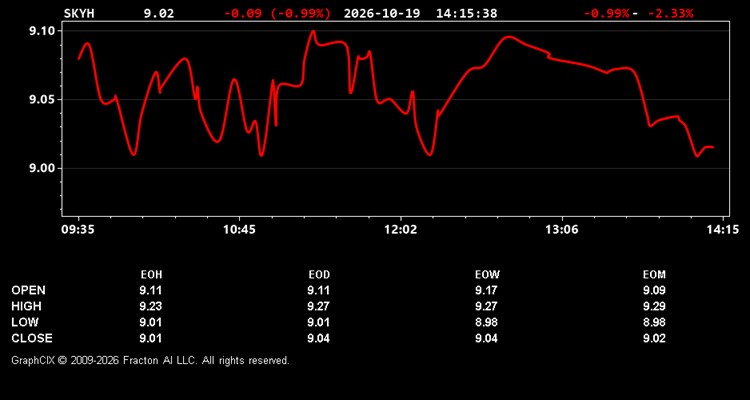
Task: Select the date 2026-10-19 in header
Action: click(382, 13)
